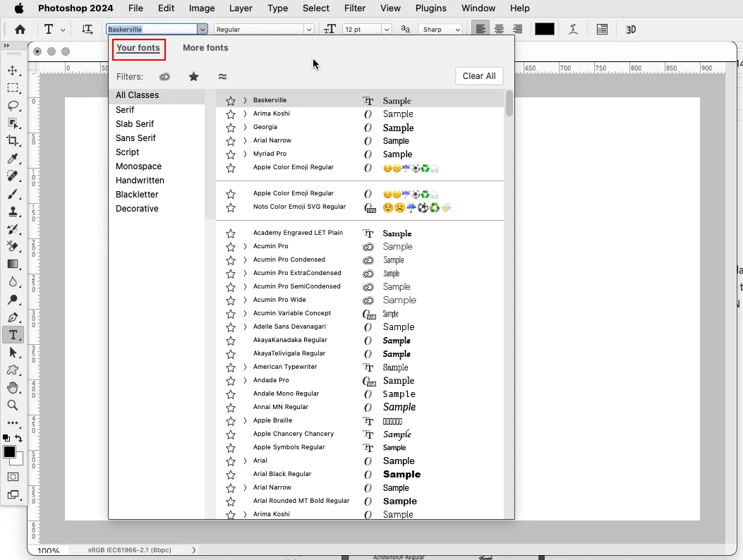Select the Zoom tool
This screenshot has width=743, height=560.
coord(13,405)
